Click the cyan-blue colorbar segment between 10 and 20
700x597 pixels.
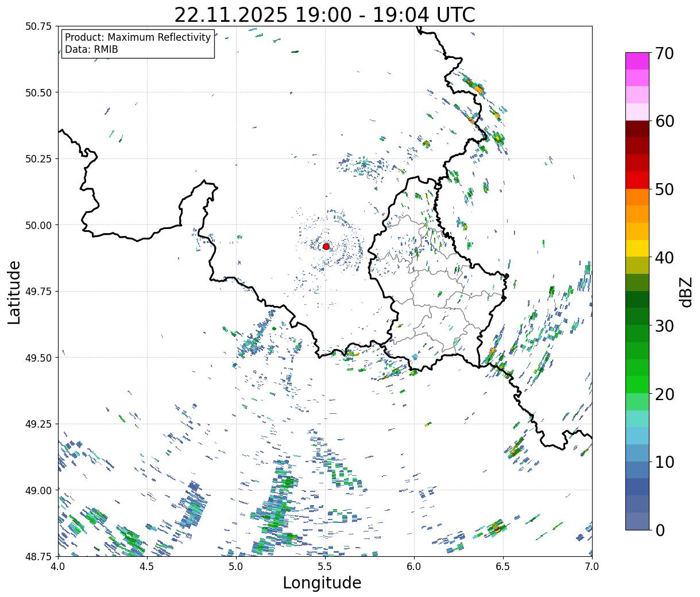pyautogui.click(x=637, y=436)
